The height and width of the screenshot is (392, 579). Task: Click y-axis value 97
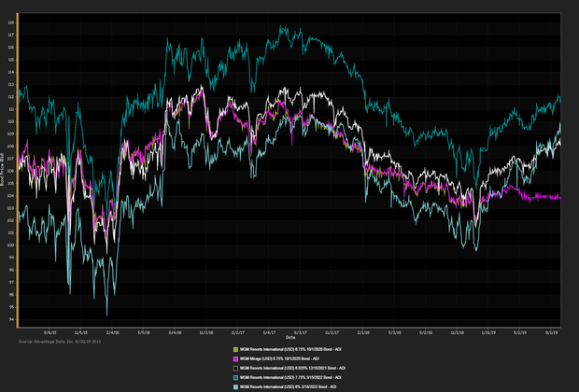click(11, 283)
